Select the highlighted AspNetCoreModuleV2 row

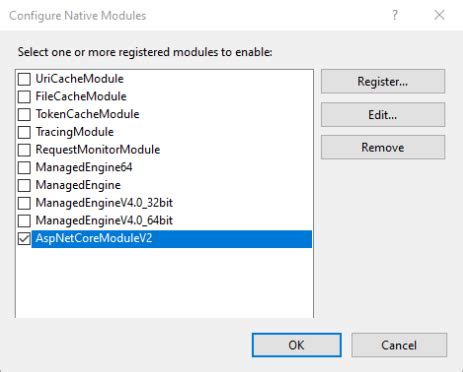(x=172, y=239)
